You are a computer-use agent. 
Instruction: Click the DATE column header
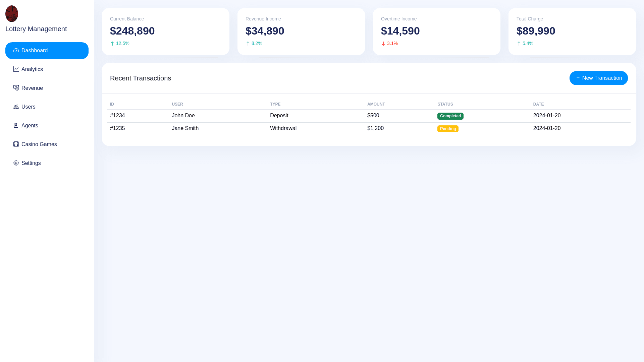[x=538, y=104]
